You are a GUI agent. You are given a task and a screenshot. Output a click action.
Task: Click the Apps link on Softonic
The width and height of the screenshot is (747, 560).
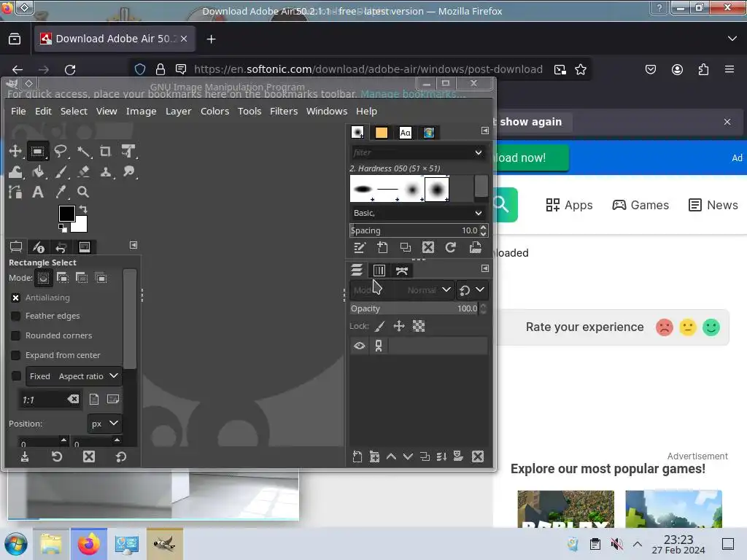(569, 205)
